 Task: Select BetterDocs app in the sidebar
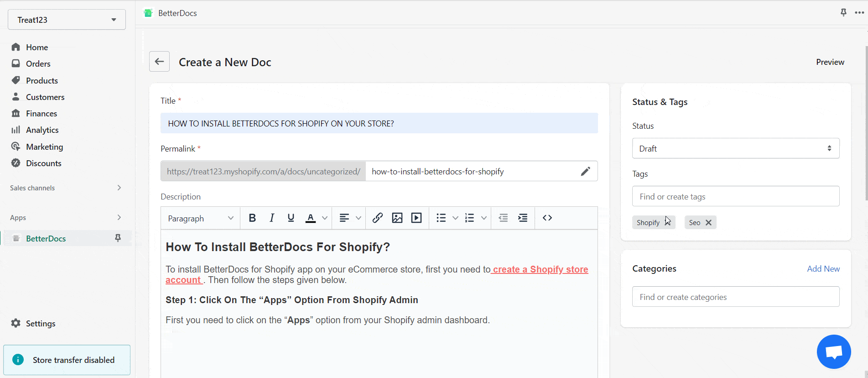(46, 238)
